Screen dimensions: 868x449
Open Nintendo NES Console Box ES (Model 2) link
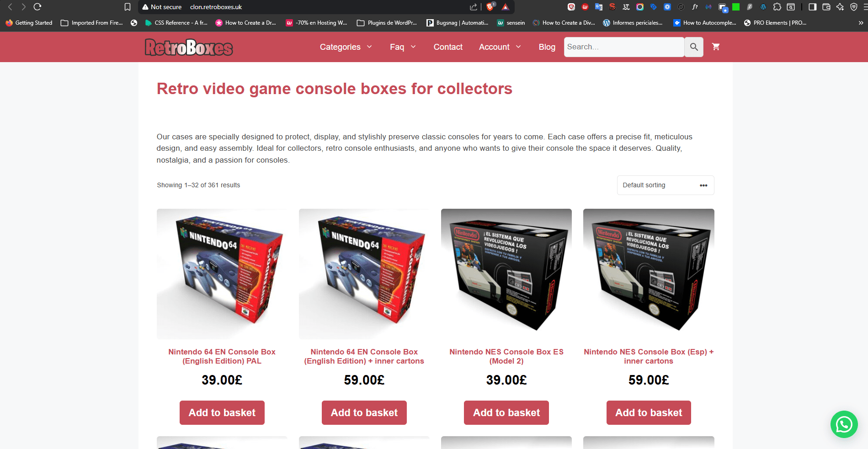(506, 356)
